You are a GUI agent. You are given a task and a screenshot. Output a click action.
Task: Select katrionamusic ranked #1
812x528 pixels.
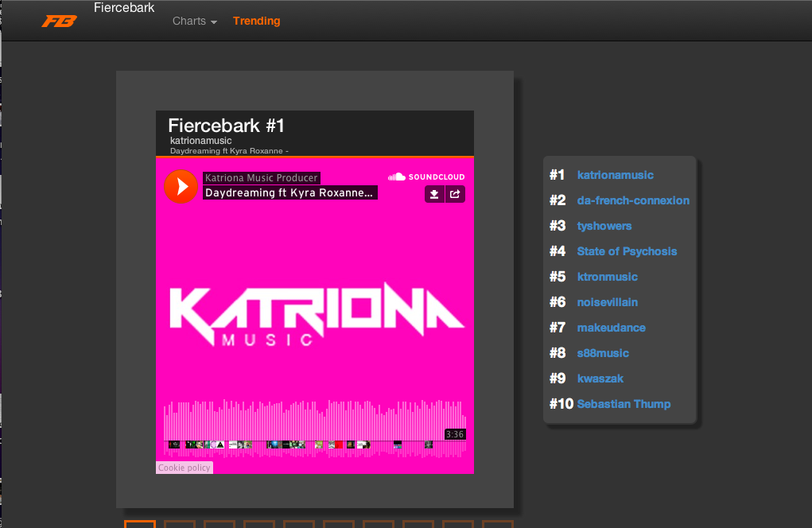pos(615,175)
